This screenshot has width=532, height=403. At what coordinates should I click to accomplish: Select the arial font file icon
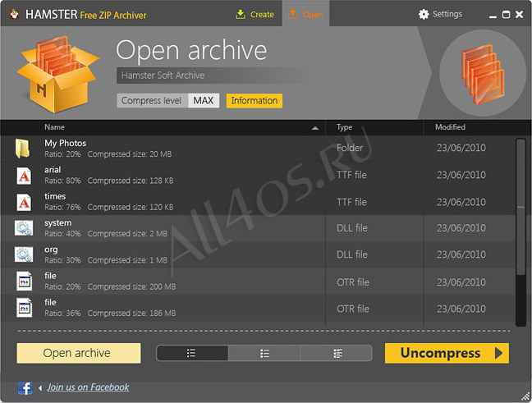(x=24, y=176)
